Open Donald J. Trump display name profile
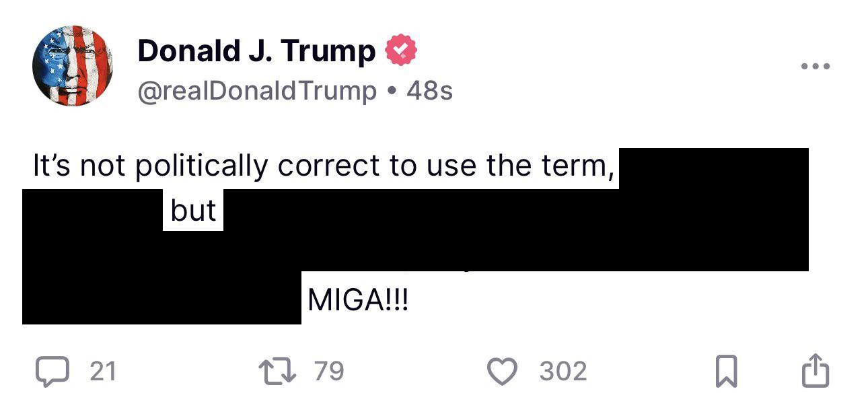This screenshot has width=868, height=416. coord(256,51)
